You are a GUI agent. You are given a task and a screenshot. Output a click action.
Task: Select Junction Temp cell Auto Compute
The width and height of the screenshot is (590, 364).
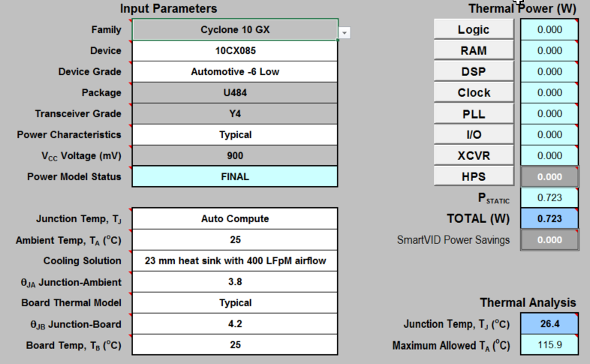[x=235, y=219]
